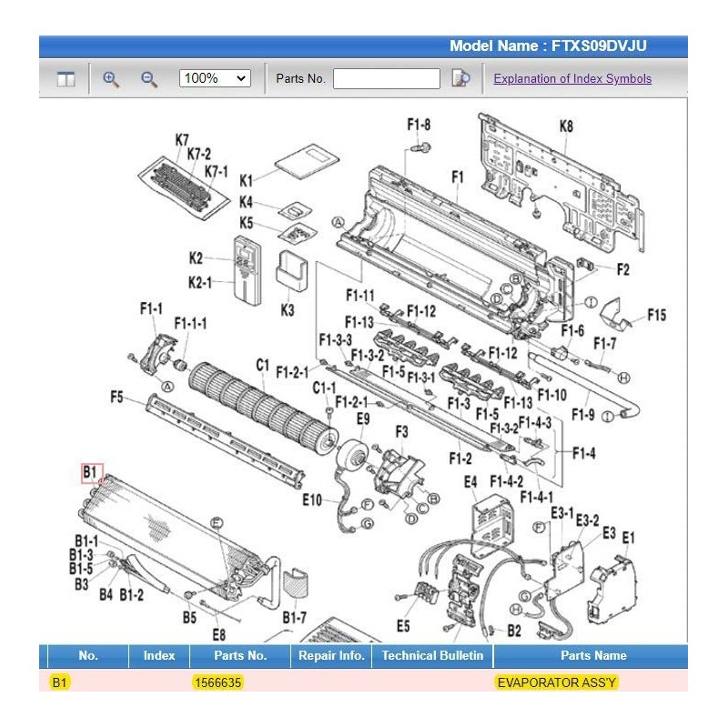Click the F1-4 label in the diagram
Screen dimensions: 728x728
(584, 452)
